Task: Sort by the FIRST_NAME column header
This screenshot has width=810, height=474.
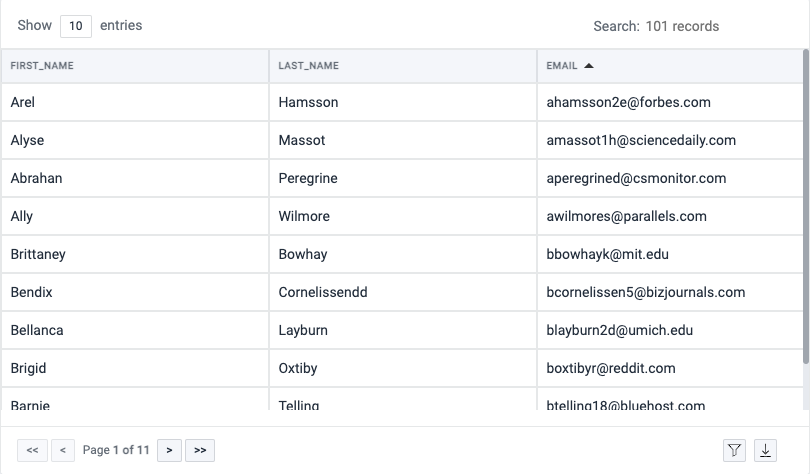Action: point(42,66)
